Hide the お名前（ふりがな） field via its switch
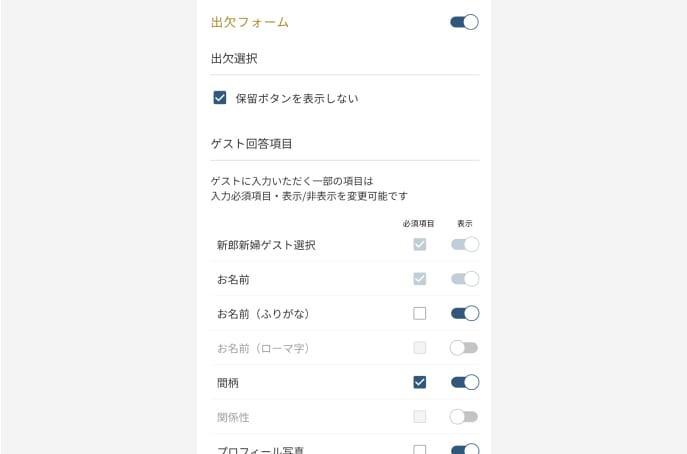Image resolution: width=687 pixels, height=454 pixels. click(464, 313)
